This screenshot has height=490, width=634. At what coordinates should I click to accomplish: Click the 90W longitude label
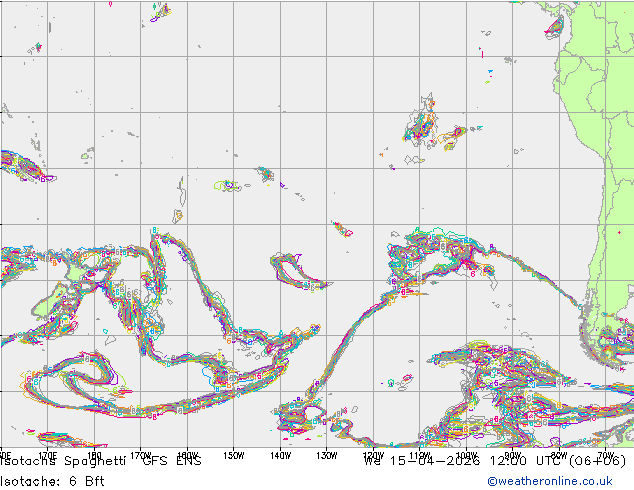513,455
